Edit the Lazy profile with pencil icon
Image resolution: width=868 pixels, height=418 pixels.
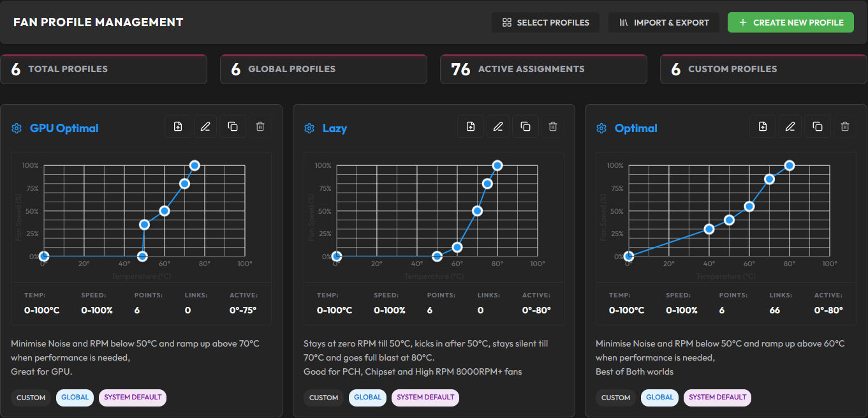(x=498, y=126)
